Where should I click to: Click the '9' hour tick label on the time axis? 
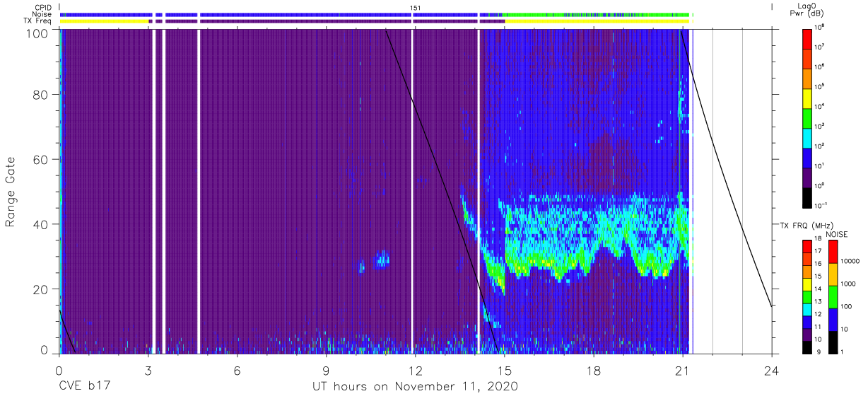[x=327, y=371]
